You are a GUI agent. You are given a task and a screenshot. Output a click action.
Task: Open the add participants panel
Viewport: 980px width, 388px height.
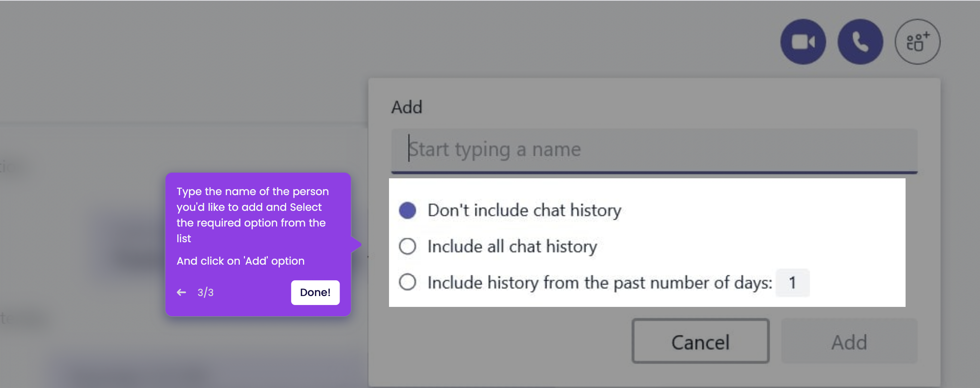click(x=917, y=42)
